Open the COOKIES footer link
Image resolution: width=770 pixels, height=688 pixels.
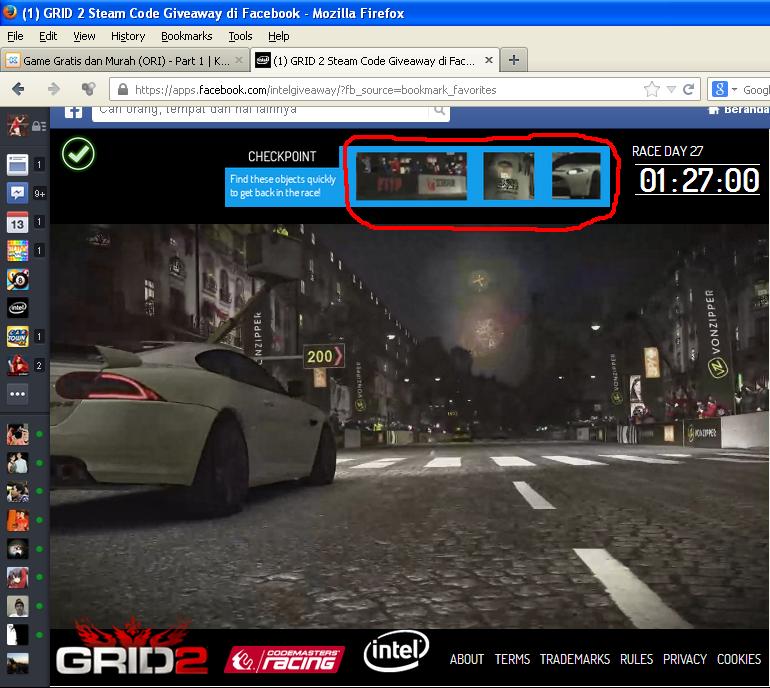point(739,659)
